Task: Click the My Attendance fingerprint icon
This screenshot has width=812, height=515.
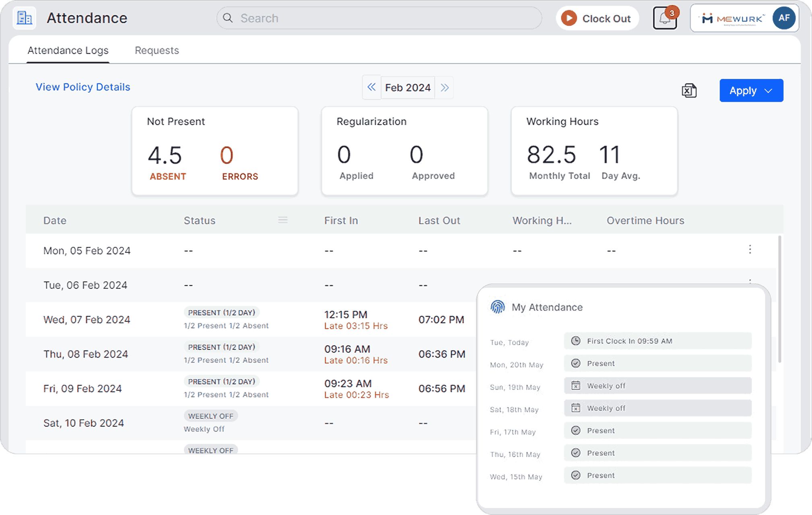Action: 497,307
